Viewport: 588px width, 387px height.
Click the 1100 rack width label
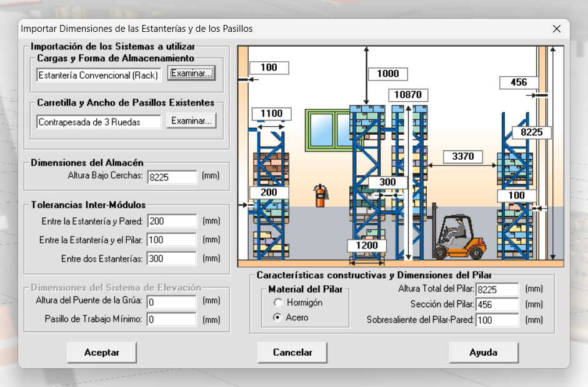pos(271,114)
